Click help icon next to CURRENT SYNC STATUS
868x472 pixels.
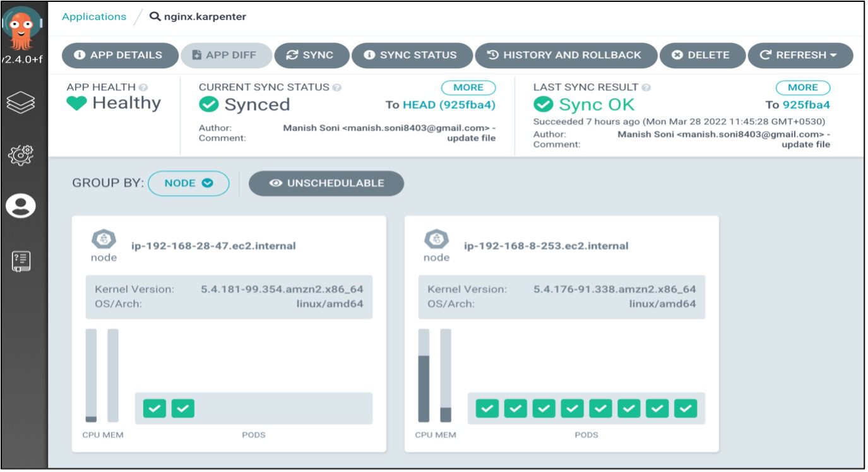(336, 87)
